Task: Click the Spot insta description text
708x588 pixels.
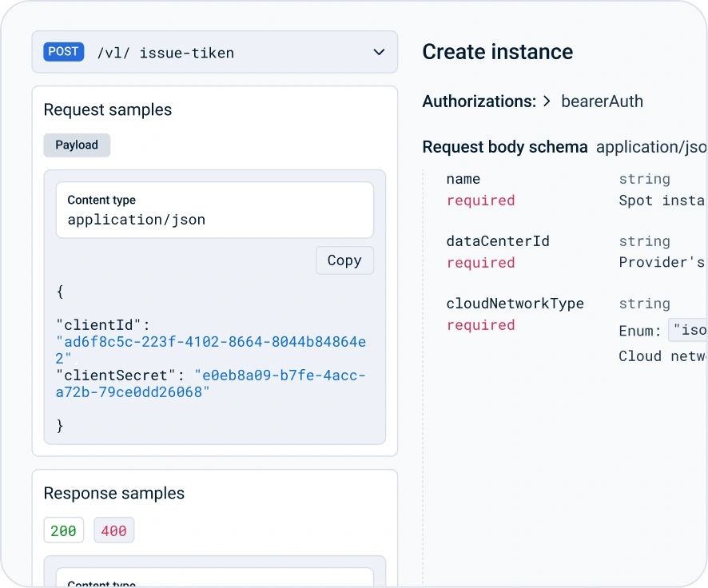Action: pos(662,201)
